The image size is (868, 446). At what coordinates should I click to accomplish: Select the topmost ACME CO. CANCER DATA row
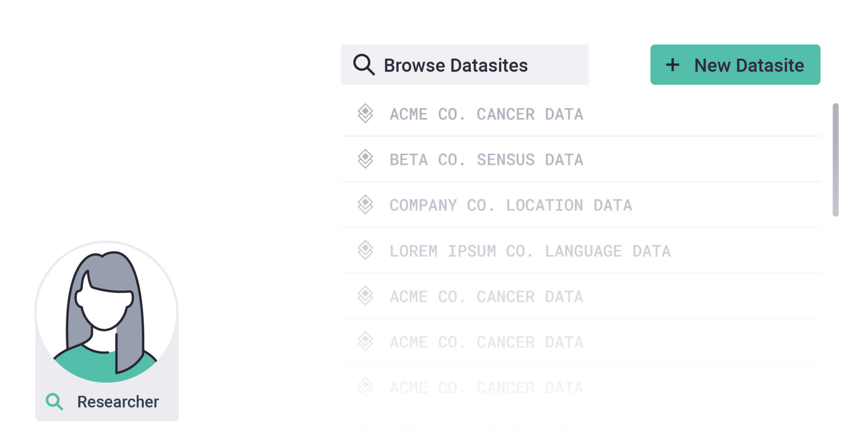[x=486, y=114]
